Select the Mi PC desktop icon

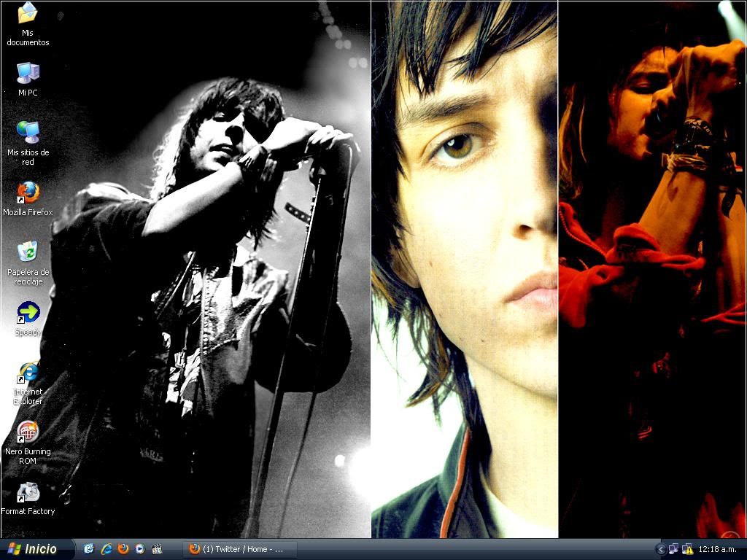[28, 79]
